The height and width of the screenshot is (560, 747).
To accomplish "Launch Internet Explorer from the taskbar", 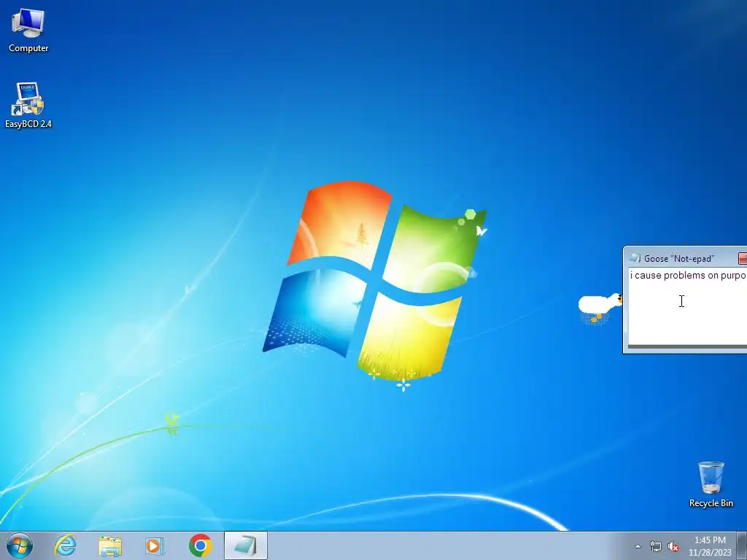I will coord(65,545).
